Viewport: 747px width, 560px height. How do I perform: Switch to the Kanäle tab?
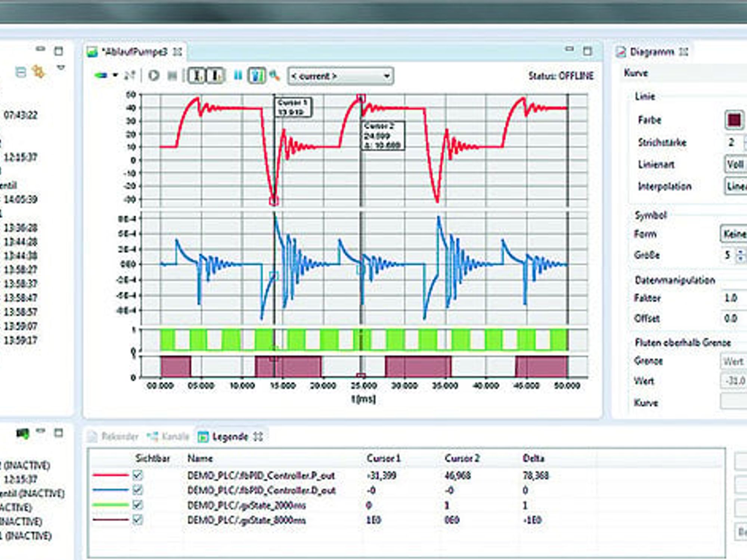(169, 436)
